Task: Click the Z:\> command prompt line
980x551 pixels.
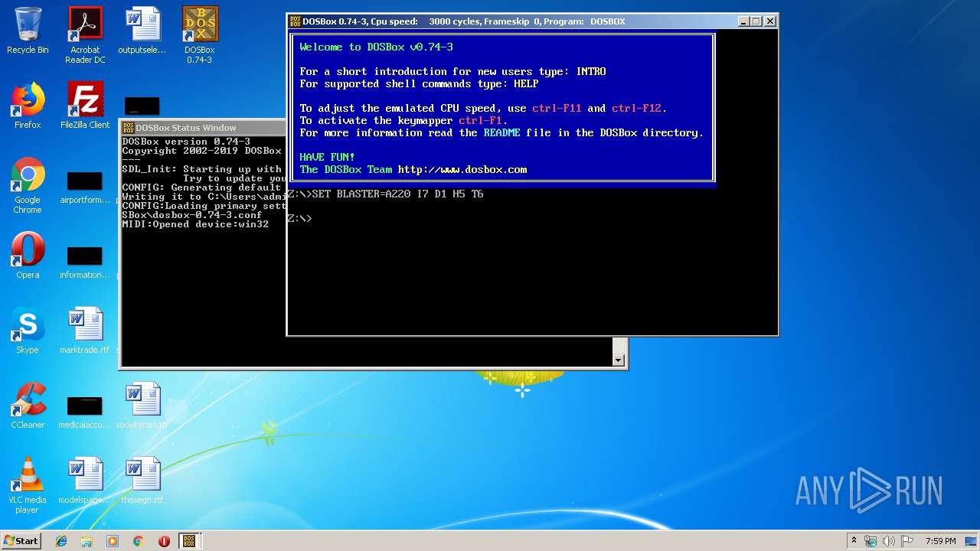Action: point(299,219)
